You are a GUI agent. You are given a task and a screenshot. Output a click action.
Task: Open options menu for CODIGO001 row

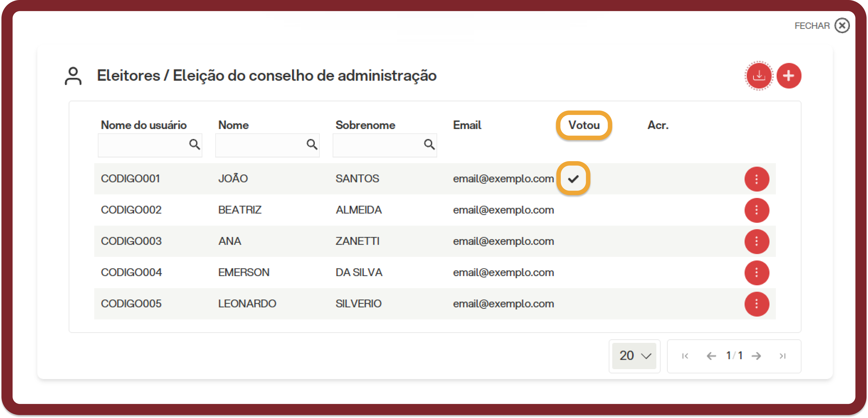(756, 179)
